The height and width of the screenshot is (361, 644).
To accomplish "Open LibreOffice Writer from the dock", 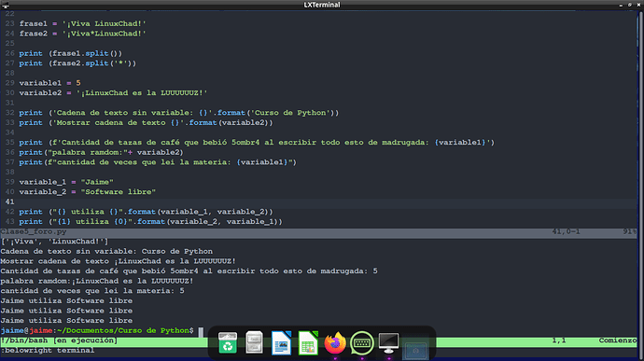I will (x=281, y=343).
